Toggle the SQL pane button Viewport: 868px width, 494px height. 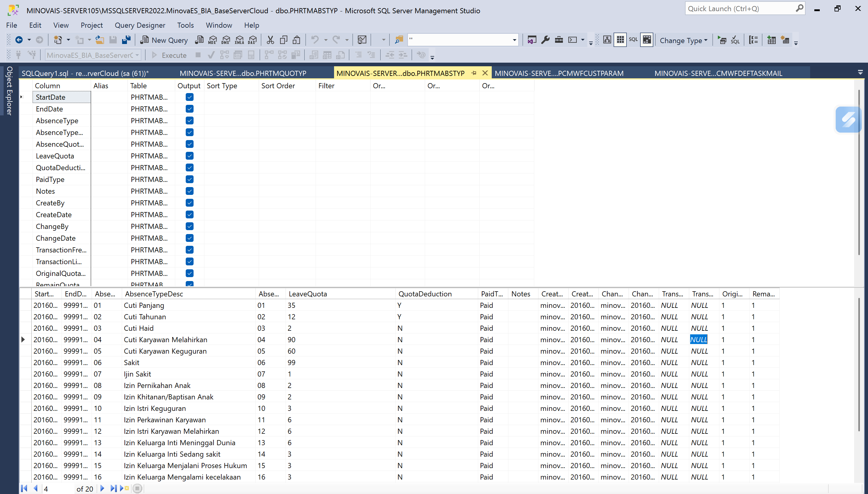coord(633,40)
